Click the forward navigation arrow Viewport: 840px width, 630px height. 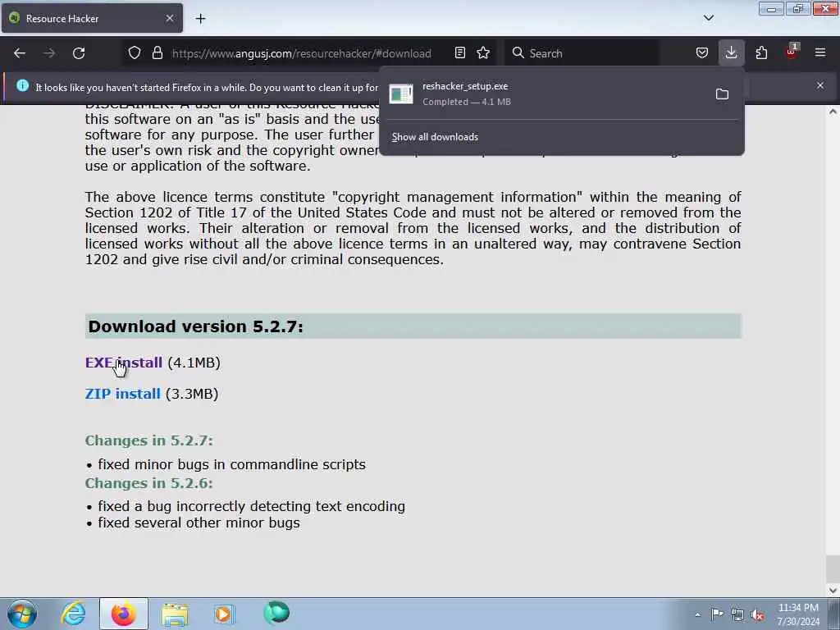pos(49,53)
